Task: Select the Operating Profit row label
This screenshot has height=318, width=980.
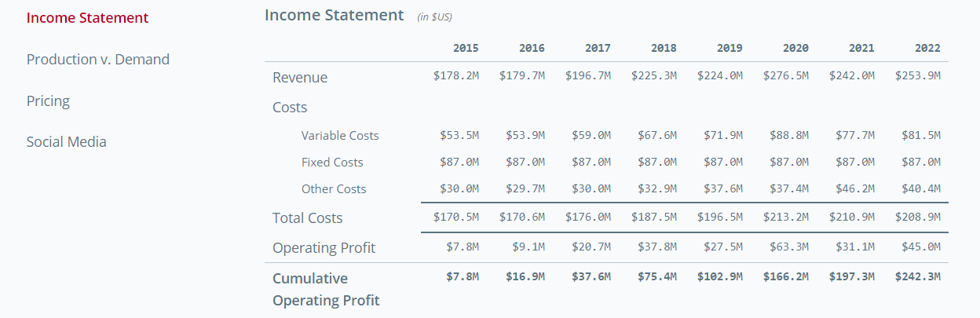Action: [x=324, y=248]
